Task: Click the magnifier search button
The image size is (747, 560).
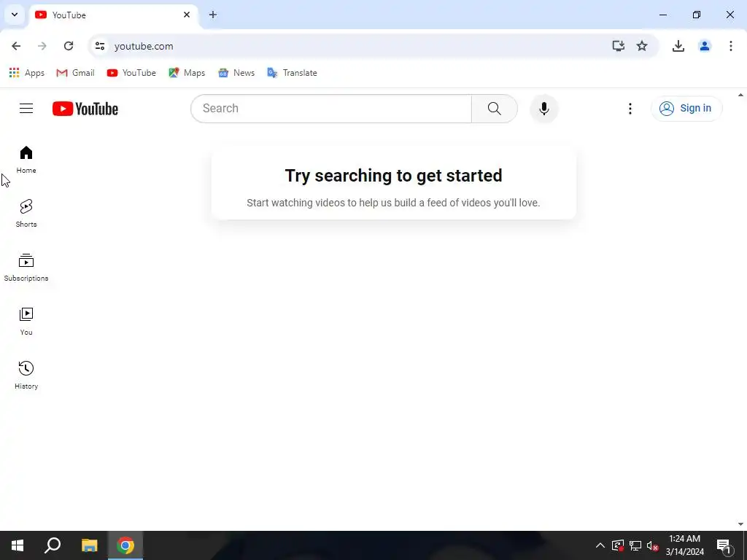Action: (495, 109)
